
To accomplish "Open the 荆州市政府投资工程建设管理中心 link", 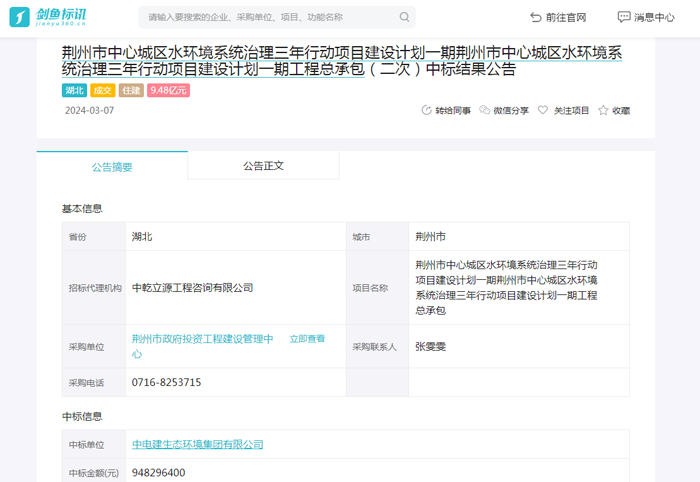I will pos(202,346).
